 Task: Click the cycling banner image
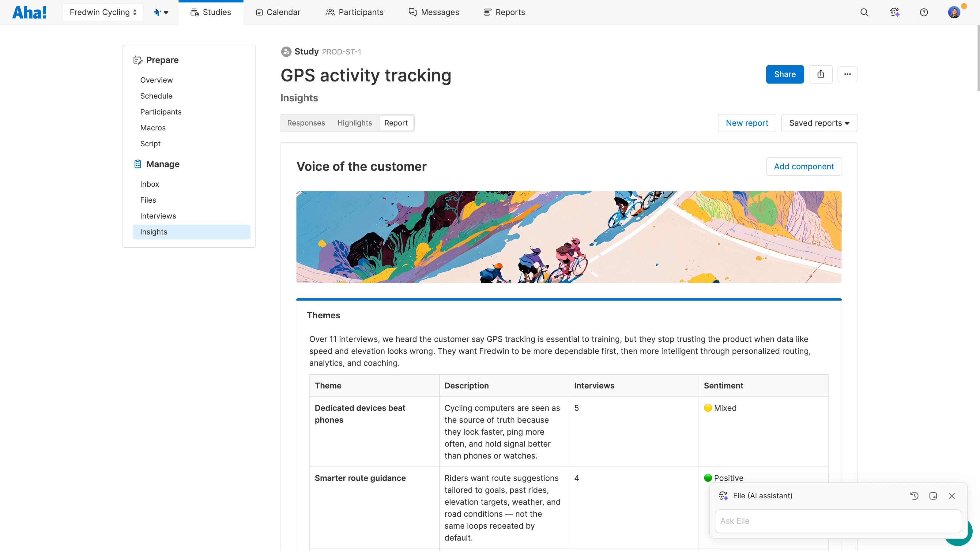pos(569,237)
